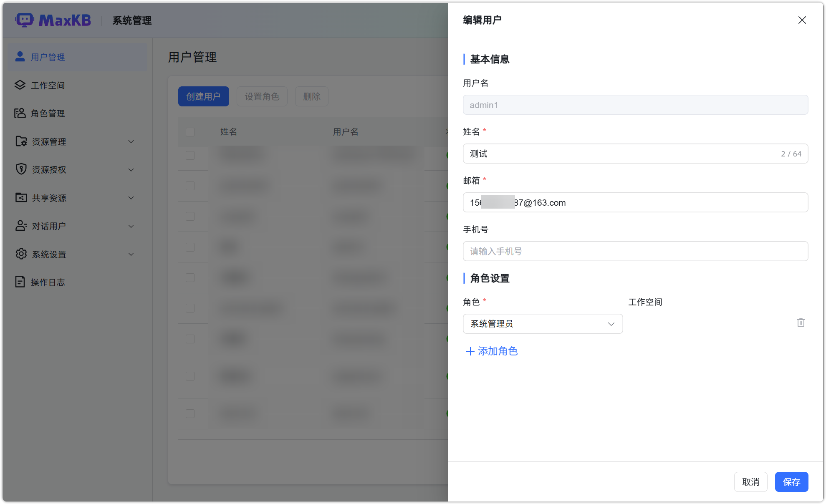The width and height of the screenshot is (826, 504).
Task: Click the 手机号 input field
Action: (635, 251)
